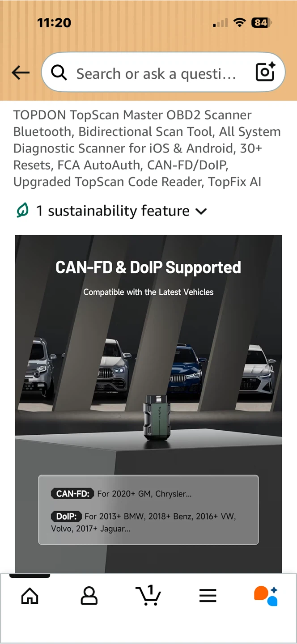The width and height of the screenshot is (297, 644).
Task: Expand sustainability feature chevron
Action: tap(201, 211)
